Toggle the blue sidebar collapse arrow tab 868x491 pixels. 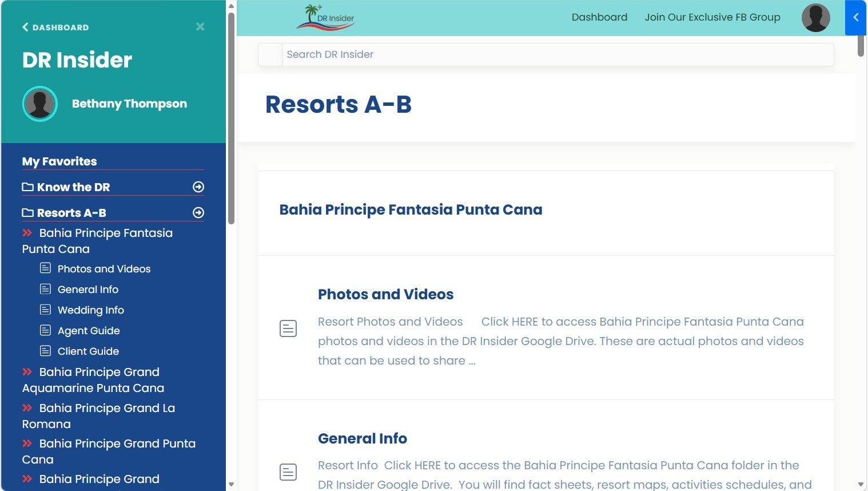click(855, 18)
